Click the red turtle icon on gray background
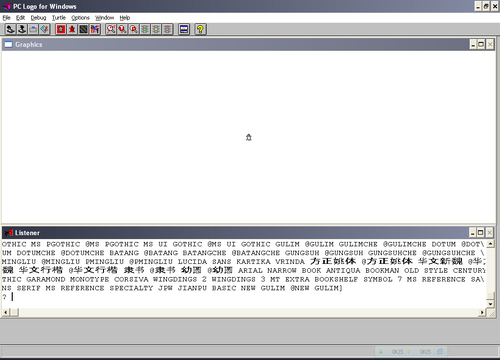The height and width of the screenshot is (360, 500). click(72, 29)
